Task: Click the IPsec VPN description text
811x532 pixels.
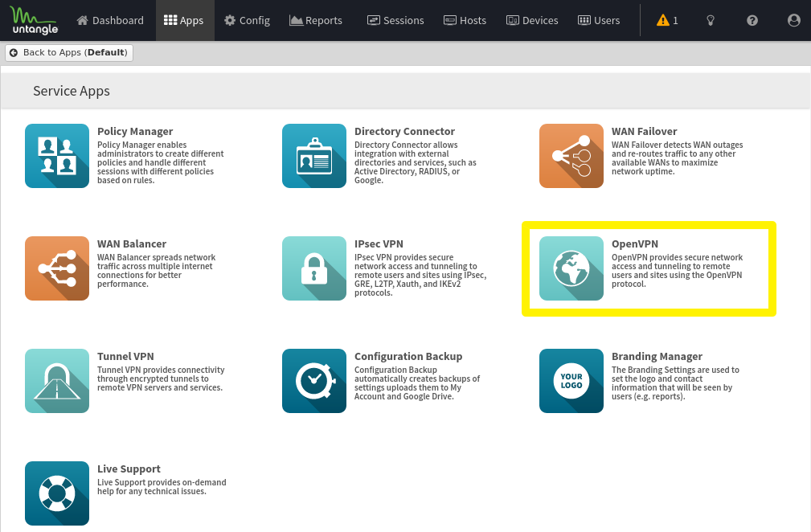Action: [x=420, y=275]
